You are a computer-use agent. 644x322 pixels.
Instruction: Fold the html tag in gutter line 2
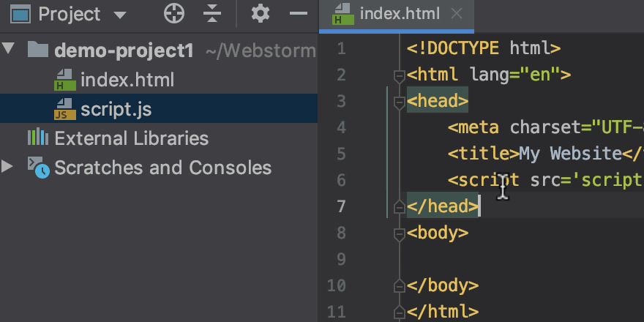tap(400, 75)
